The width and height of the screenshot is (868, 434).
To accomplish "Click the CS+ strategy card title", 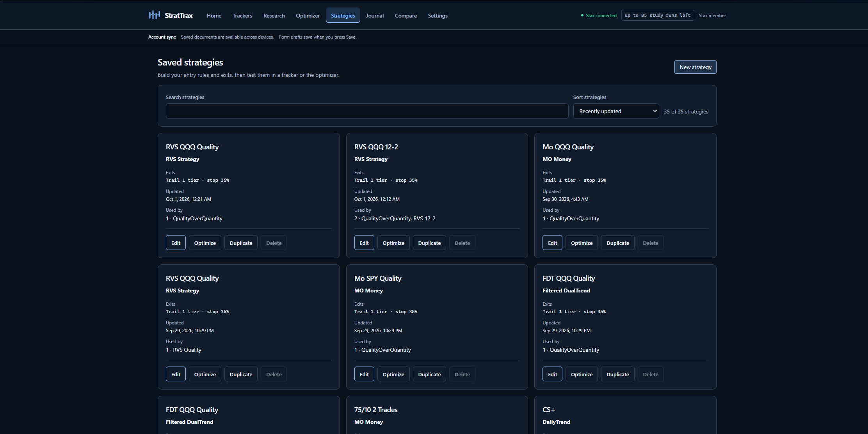I will [x=548, y=410].
